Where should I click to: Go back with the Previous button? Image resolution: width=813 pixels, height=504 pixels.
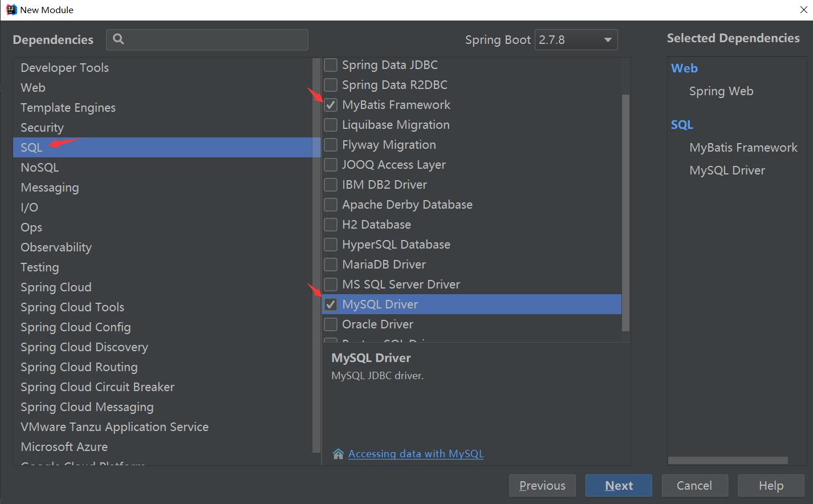[542, 486]
